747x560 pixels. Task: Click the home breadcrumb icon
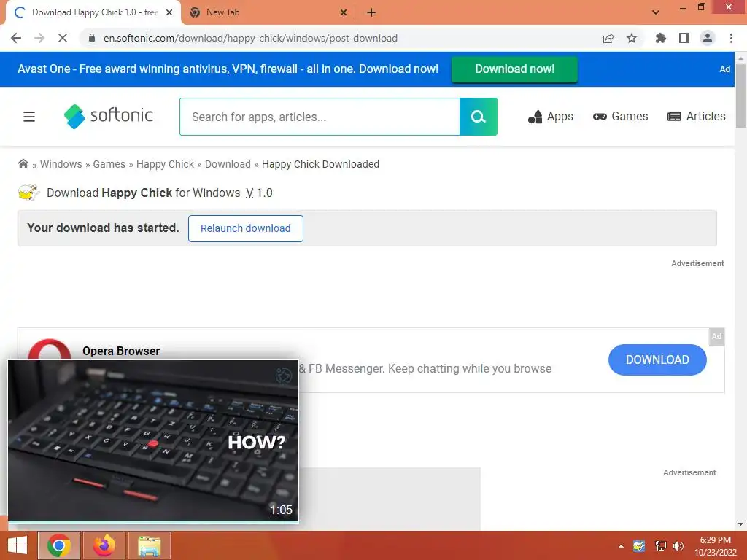click(x=23, y=164)
